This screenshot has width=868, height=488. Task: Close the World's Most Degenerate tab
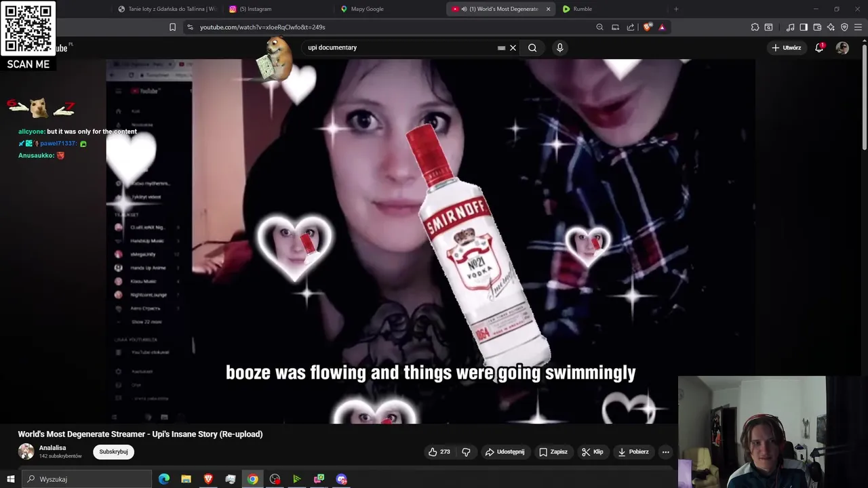click(x=547, y=9)
